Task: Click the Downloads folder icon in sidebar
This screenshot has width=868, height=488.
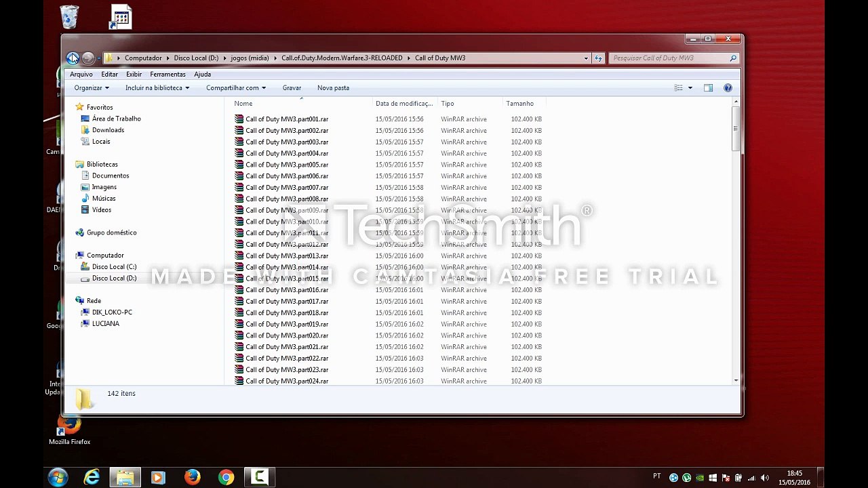Action: click(85, 130)
